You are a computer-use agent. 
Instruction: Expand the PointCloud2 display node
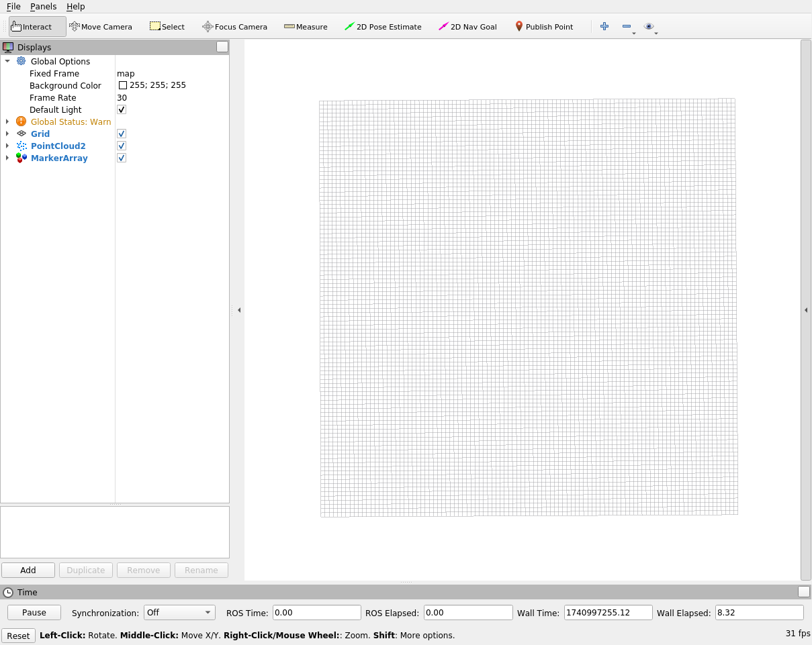point(7,146)
